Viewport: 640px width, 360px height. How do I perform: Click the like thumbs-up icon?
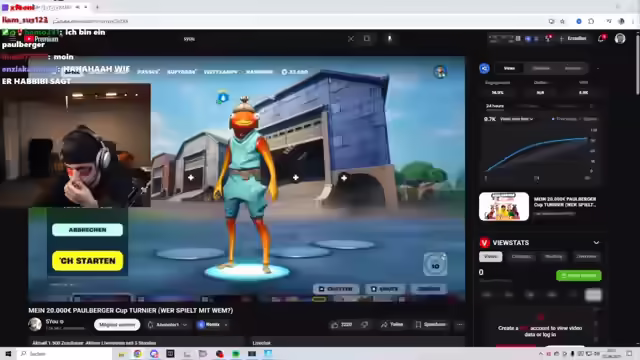pyautogui.click(x=335, y=325)
